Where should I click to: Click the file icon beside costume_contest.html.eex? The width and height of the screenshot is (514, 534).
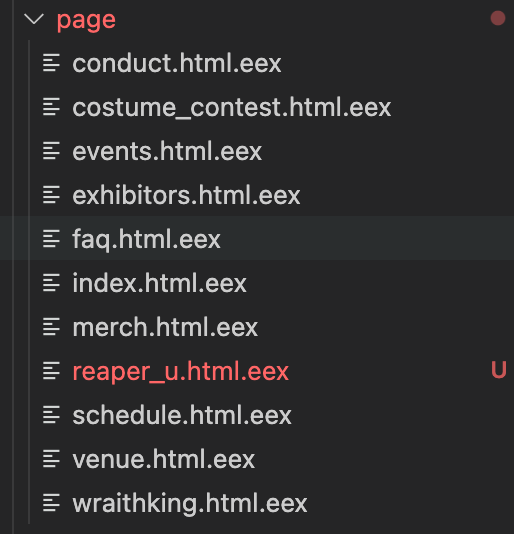[x=51, y=107]
